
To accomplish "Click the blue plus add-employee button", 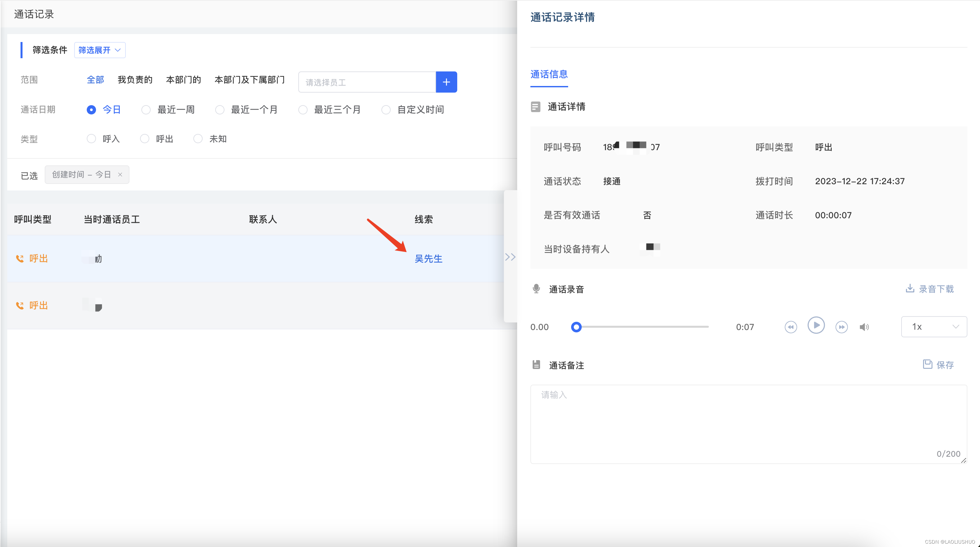I will [446, 82].
